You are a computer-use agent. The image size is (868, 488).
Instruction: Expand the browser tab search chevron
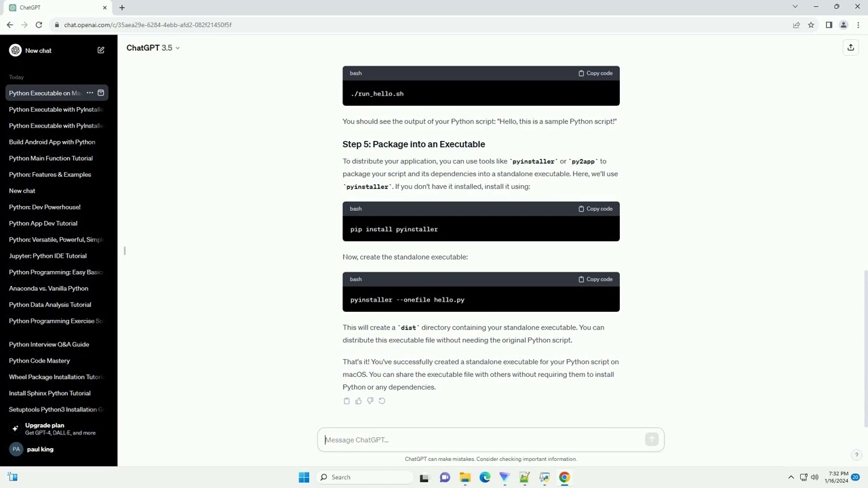[x=795, y=7]
